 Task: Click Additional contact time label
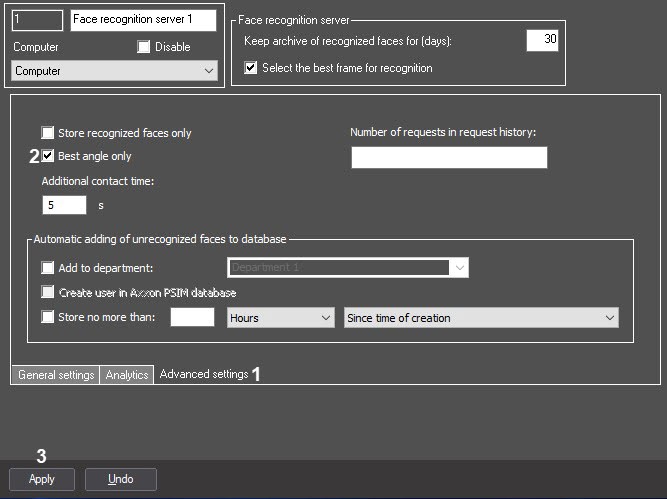tap(98, 181)
